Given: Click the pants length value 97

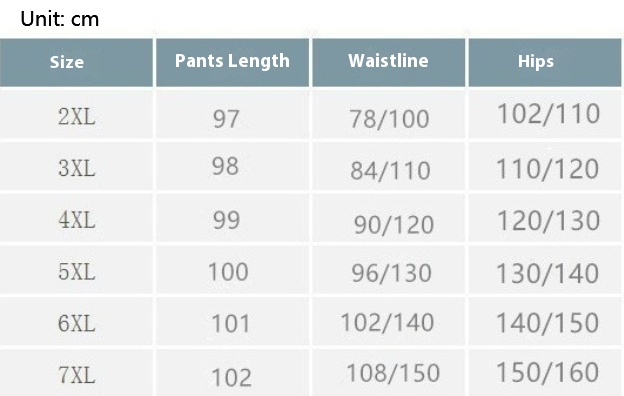Looking at the screenshot, I should [x=226, y=119].
